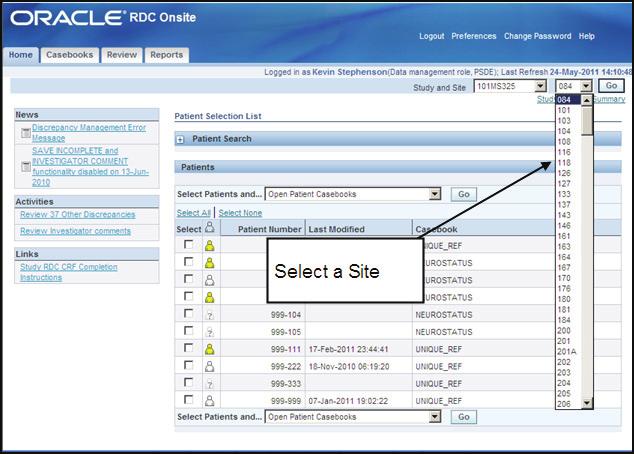Click Change Password link
The height and width of the screenshot is (454, 634).
[537, 36]
